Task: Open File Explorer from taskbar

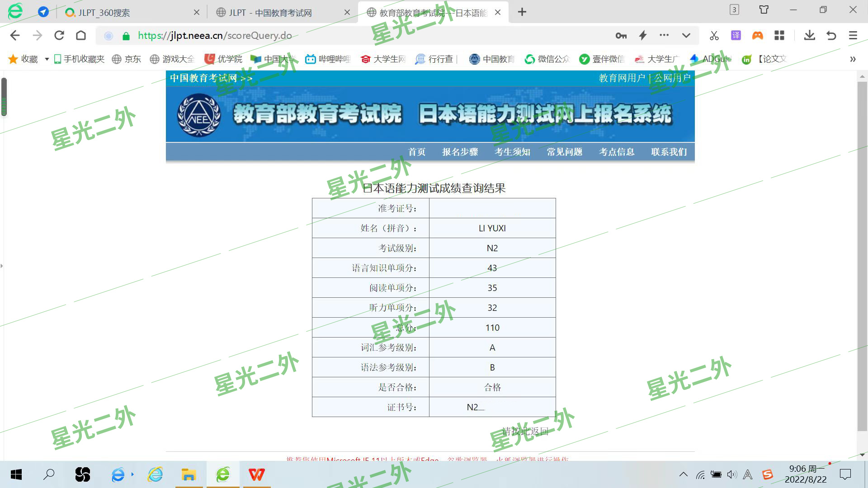Action: coord(189,474)
